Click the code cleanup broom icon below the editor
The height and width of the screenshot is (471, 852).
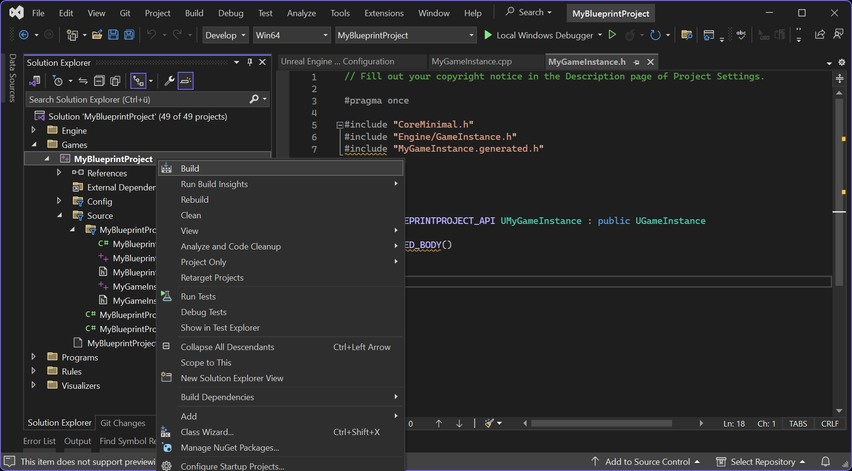[x=490, y=424]
